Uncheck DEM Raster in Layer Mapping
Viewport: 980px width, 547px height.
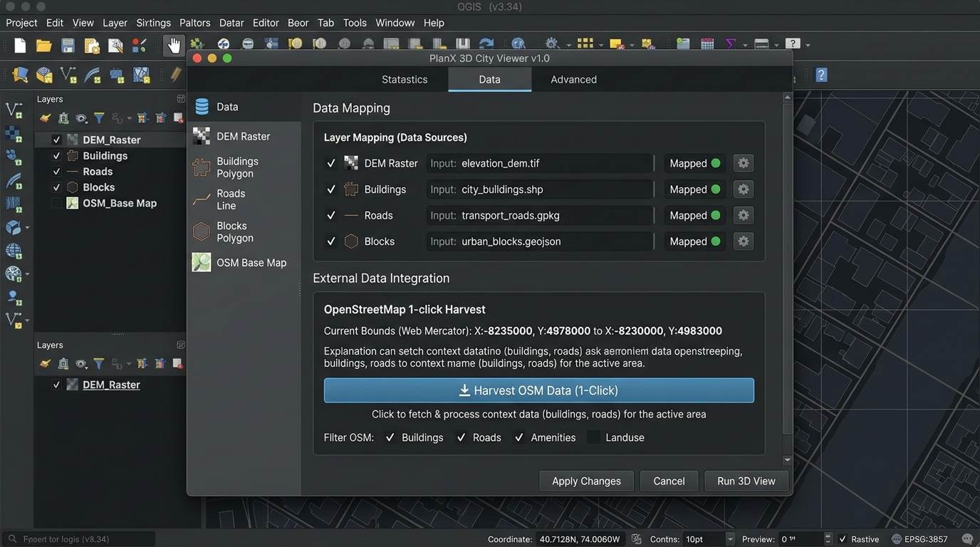330,163
